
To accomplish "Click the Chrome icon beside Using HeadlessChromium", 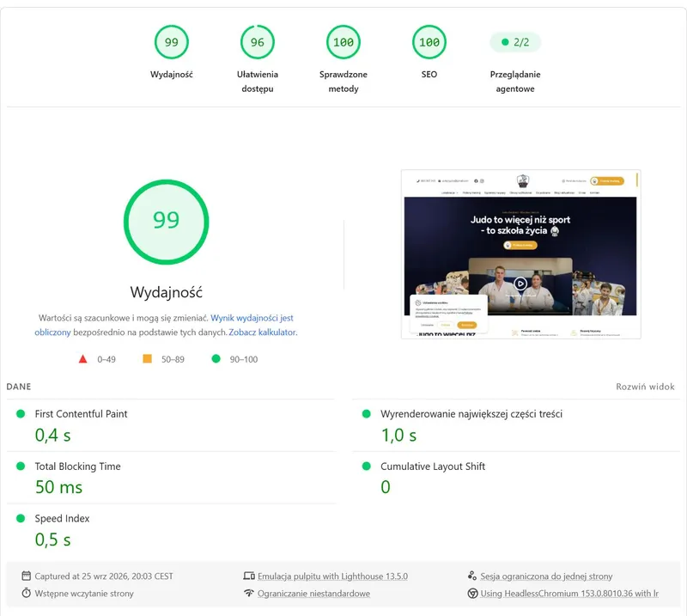I will click(472, 593).
